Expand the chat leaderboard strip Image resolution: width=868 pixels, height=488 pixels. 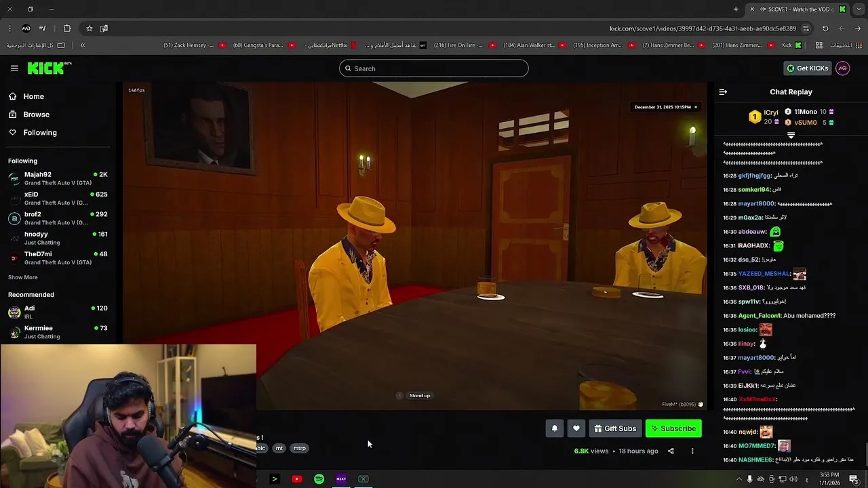(x=791, y=135)
